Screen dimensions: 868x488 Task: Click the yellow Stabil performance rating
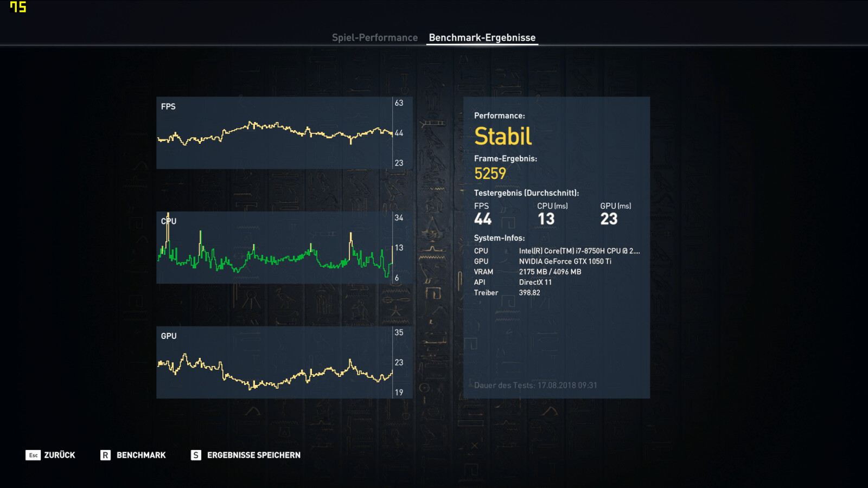(502, 136)
